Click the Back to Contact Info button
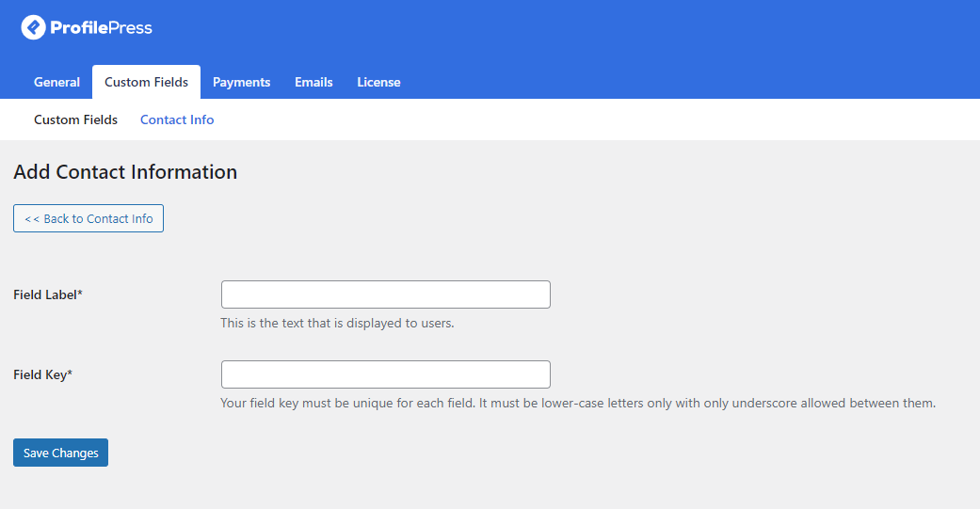Screen dimensions: 980x509 88,218
